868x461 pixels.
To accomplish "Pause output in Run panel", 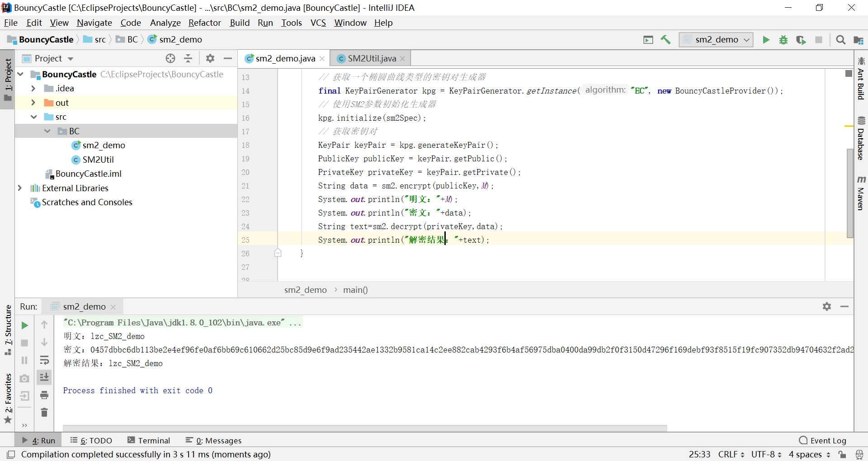I will [25, 360].
